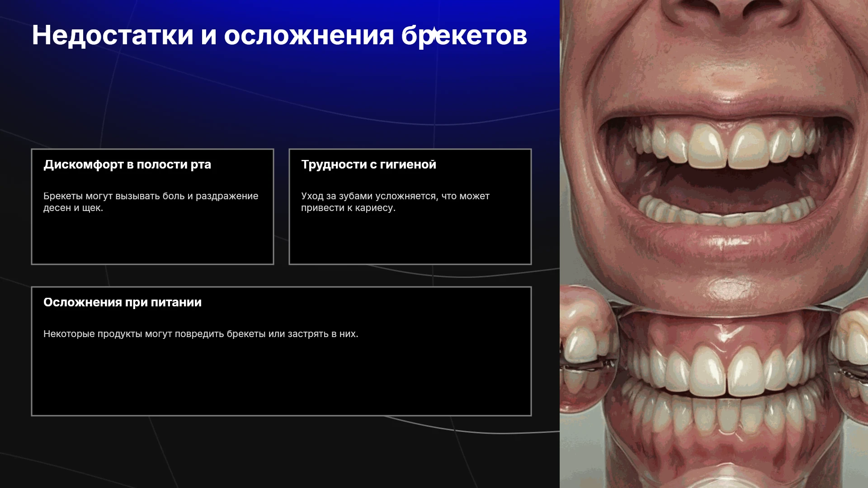The height and width of the screenshot is (488, 868).
Task: Click the text about боль и раздражение десен
Action: pyautogui.click(x=151, y=202)
